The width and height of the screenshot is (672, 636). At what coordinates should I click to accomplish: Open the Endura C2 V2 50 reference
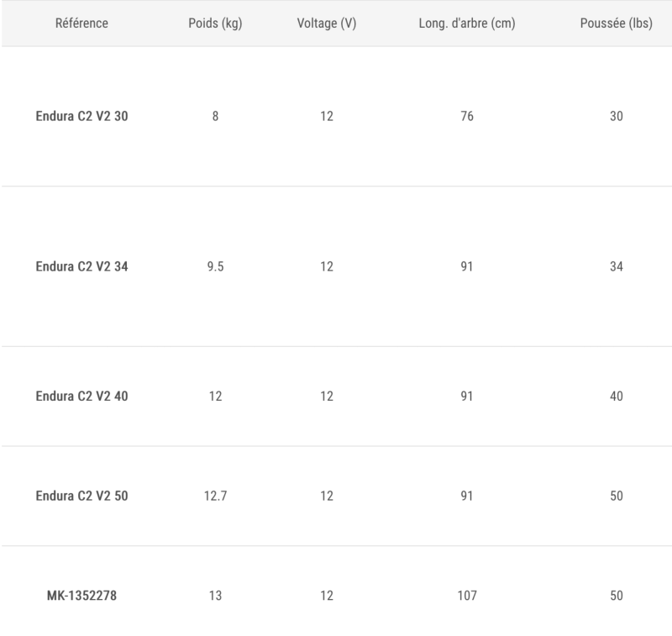[x=81, y=496]
